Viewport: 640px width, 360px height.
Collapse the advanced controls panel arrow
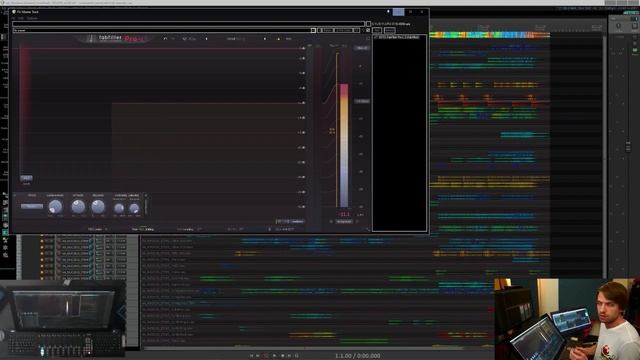[145, 196]
